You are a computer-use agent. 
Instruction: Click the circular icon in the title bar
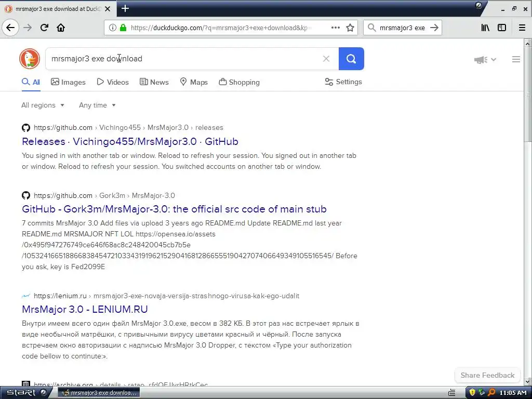click(478, 6)
